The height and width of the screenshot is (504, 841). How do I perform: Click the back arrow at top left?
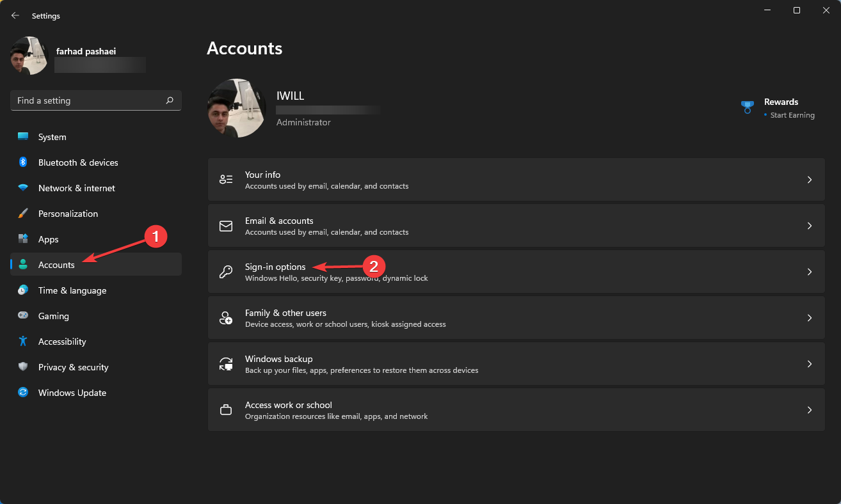15,15
